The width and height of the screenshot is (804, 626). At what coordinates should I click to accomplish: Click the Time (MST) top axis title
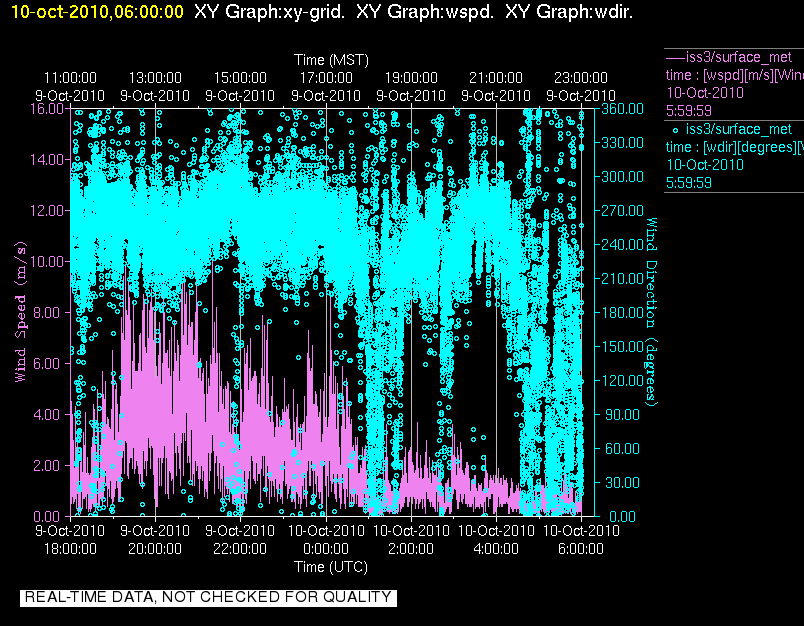coord(331,60)
